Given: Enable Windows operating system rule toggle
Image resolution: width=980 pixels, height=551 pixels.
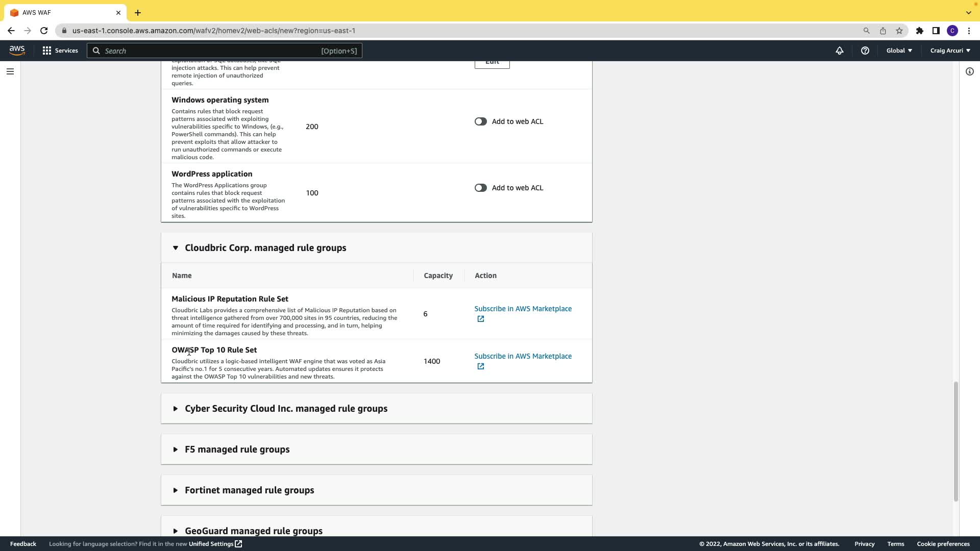Looking at the screenshot, I should [480, 121].
